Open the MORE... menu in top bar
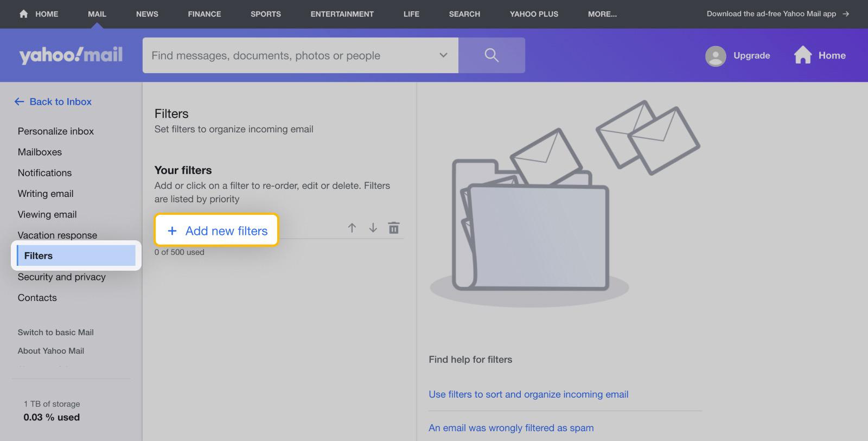Image resolution: width=868 pixels, height=441 pixels. (602, 14)
